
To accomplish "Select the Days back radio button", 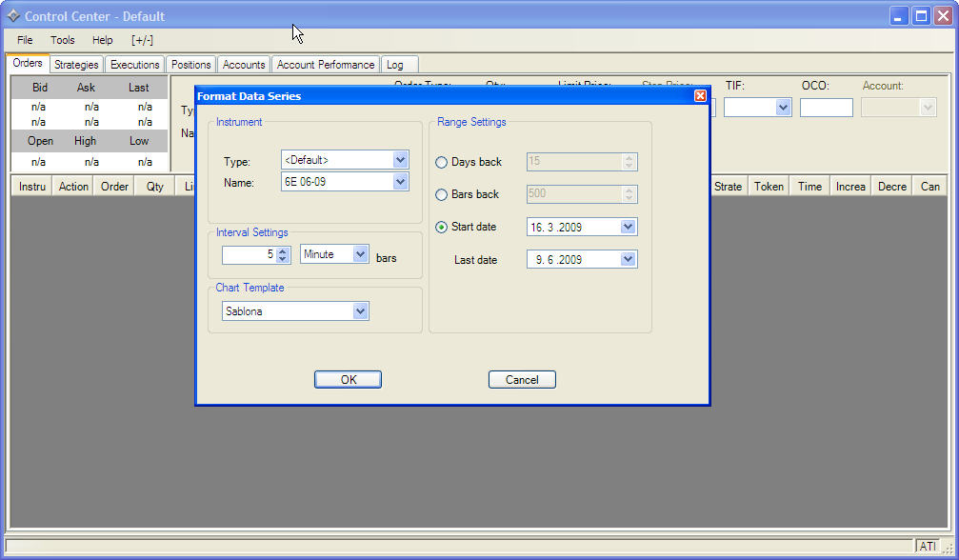I will pos(441,163).
